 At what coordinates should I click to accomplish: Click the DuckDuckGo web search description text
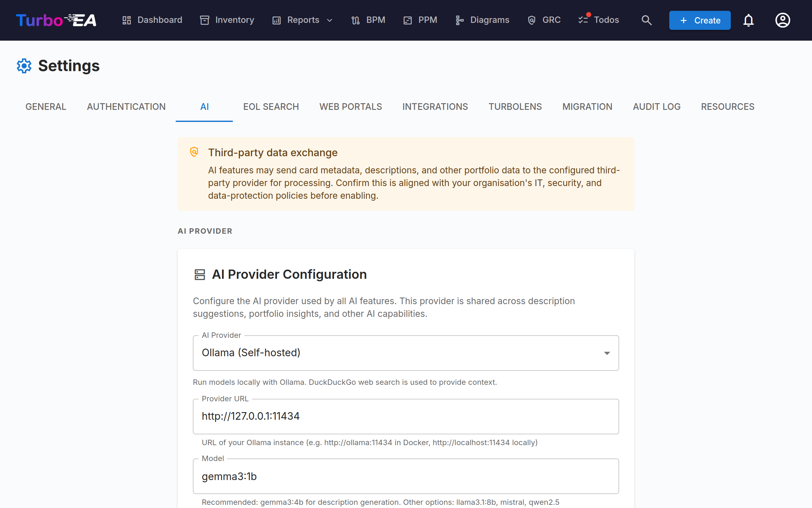pyautogui.click(x=345, y=382)
